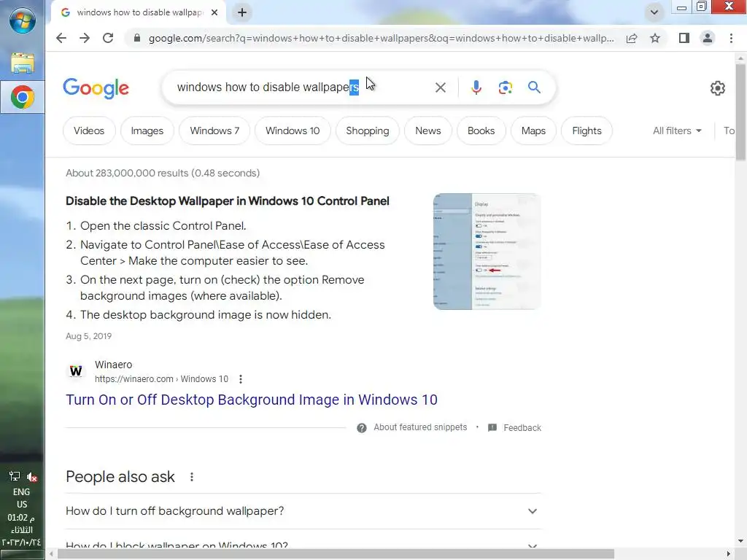Open About featured snippets help
Screen dimensions: 747x560
tap(420, 427)
